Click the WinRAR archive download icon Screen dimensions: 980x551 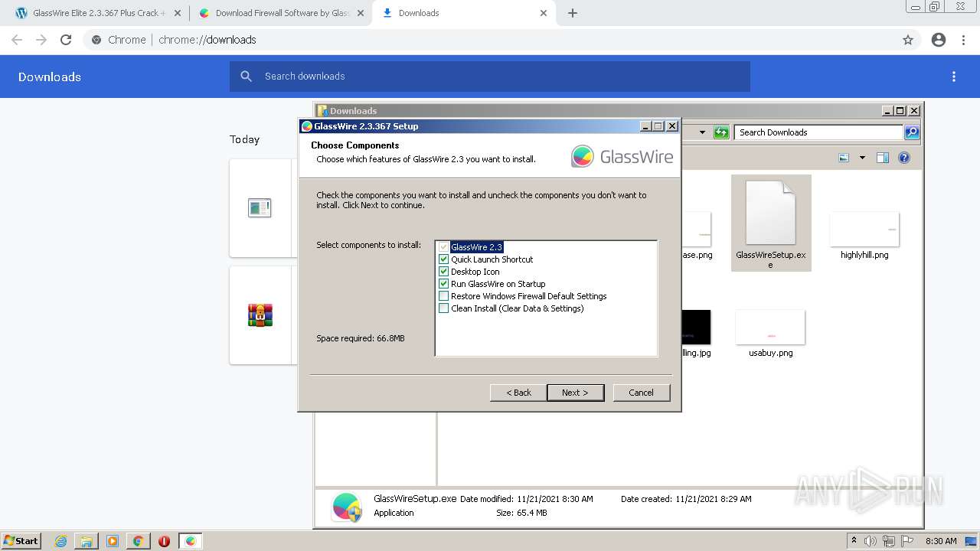(x=260, y=315)
